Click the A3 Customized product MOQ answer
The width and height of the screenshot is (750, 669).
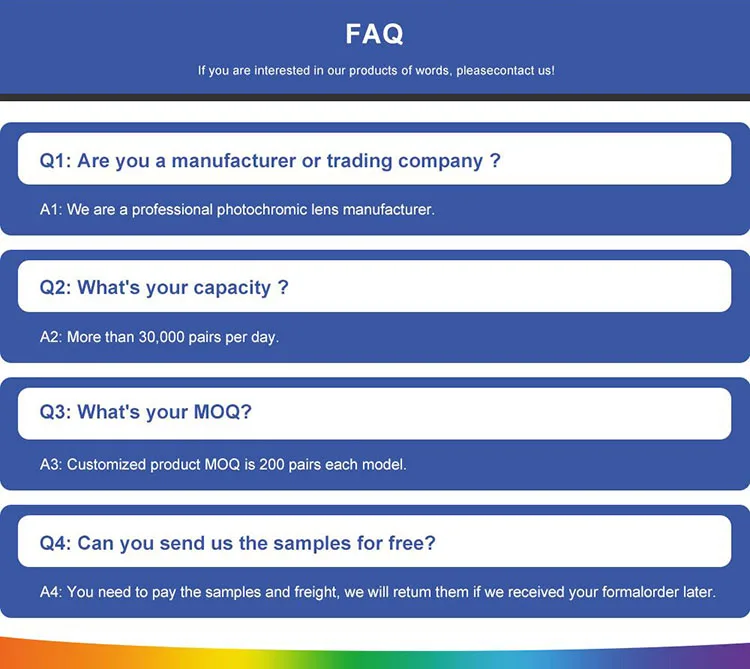[x=223, y=465]
